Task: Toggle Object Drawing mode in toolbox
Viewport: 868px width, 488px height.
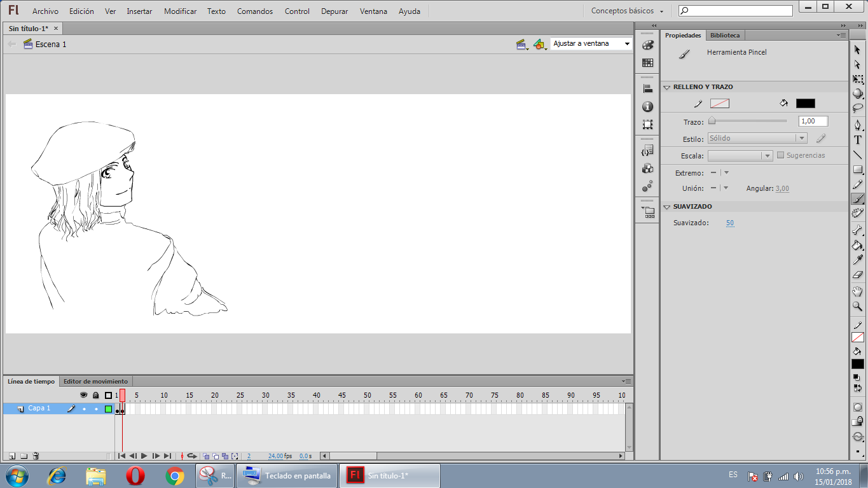Action: [858, 407]
